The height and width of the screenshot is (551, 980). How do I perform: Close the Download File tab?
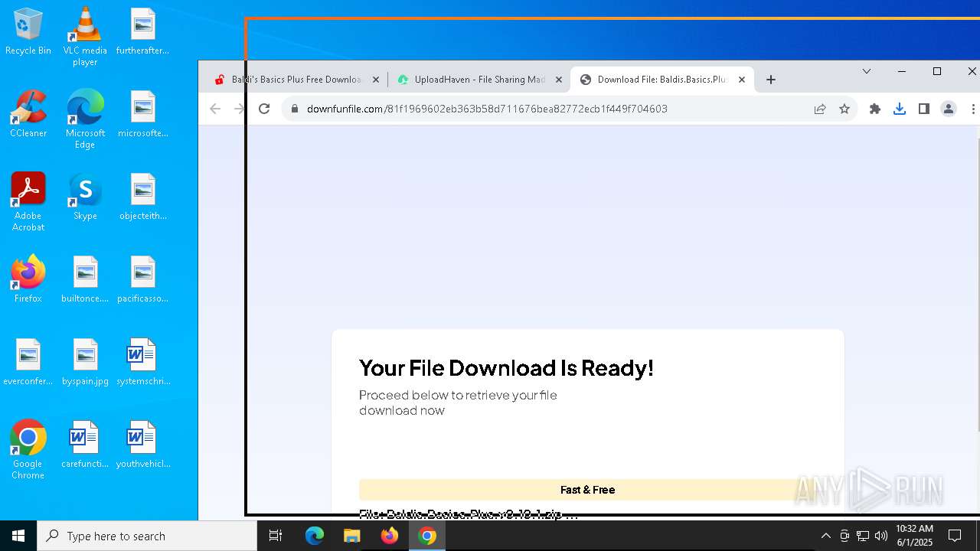pyautogui.click(x=742, y=80)
